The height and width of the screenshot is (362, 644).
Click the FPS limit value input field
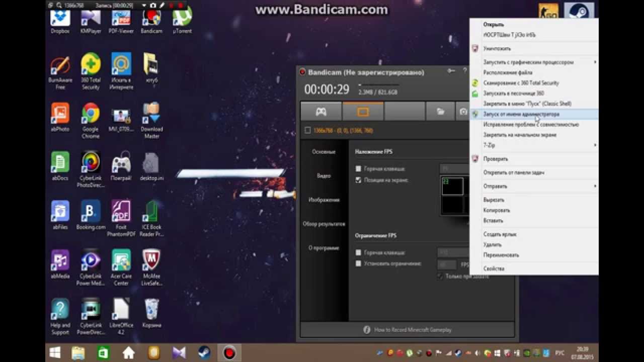pyautogui.click(x=447, y=264)
